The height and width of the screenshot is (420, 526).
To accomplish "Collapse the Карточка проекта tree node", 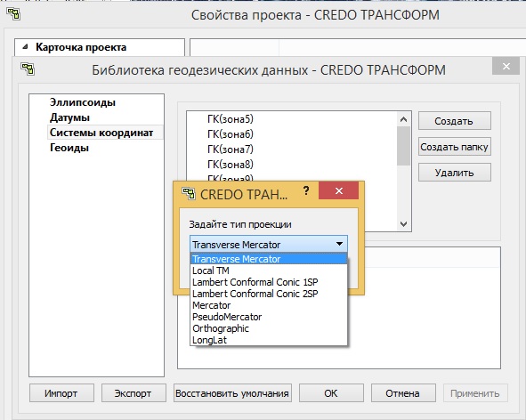I will [x=25, y=47].
